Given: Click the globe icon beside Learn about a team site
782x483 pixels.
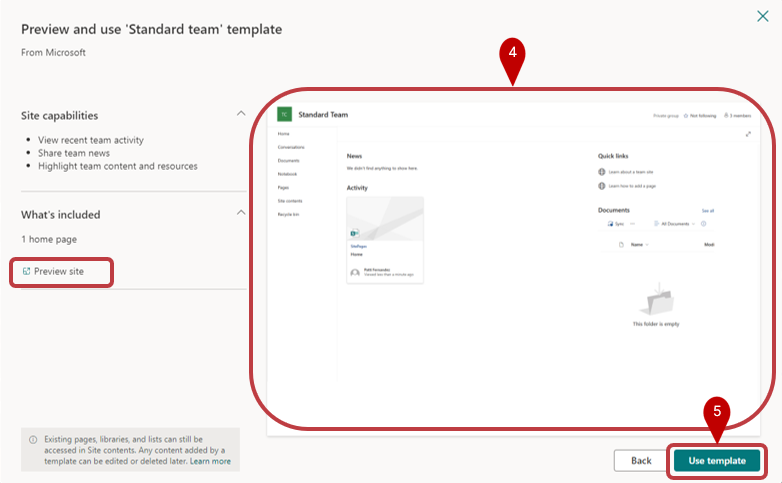Looking at the screenshot, I should pyautogui.click(x=601, y=172).
